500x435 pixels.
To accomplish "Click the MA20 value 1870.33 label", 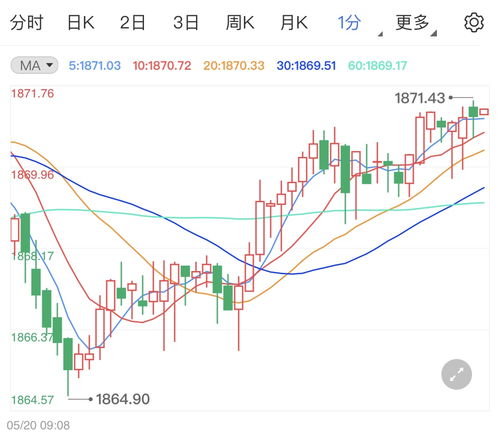I will coord(234,66).
